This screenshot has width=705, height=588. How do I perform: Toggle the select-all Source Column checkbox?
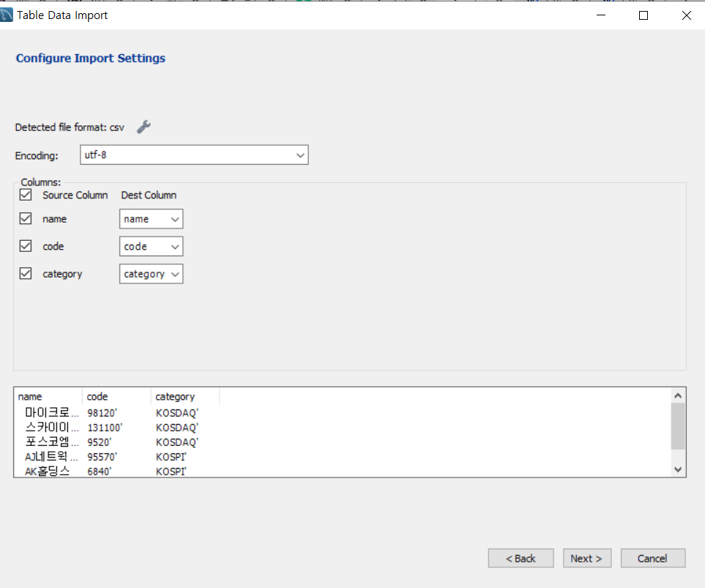pyautogui.click(x=26, y=194)
